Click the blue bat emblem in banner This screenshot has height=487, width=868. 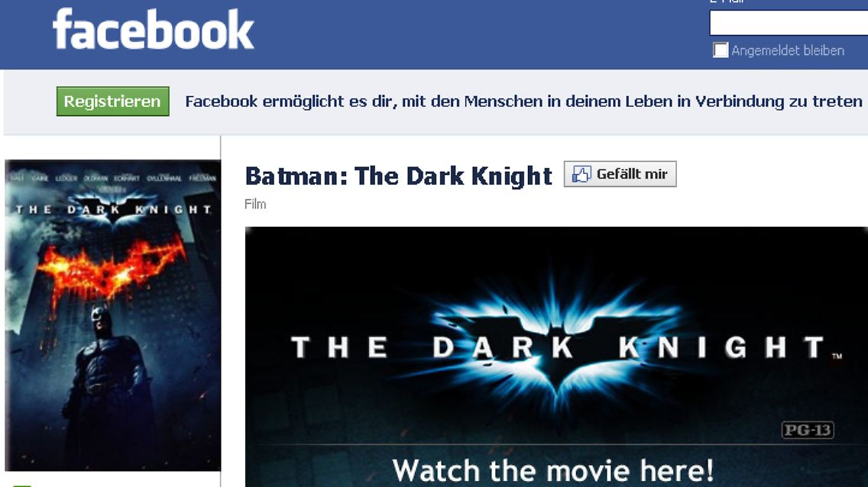(556, 342)
